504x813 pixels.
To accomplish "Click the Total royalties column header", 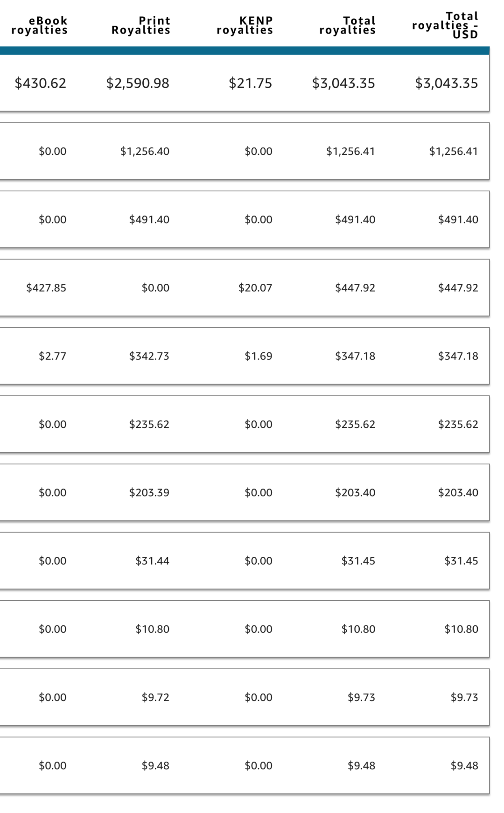I will (x=348, y=26).
